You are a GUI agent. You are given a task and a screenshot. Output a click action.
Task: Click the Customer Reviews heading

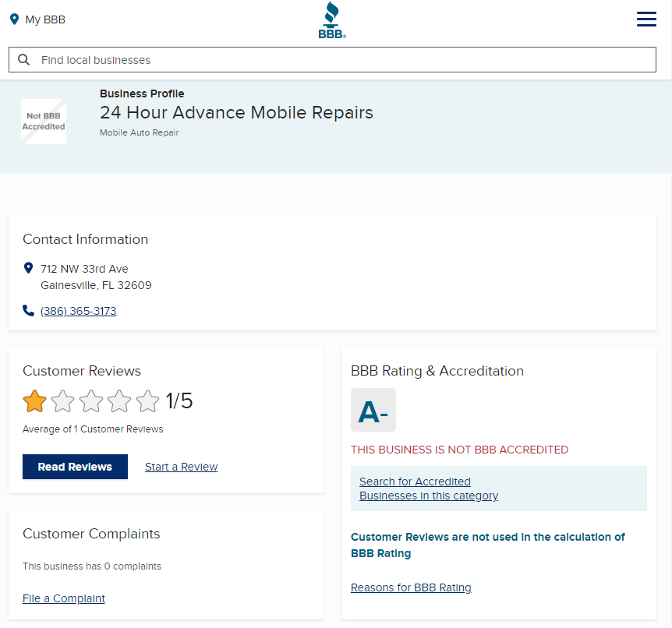click(x=82, y=371)
